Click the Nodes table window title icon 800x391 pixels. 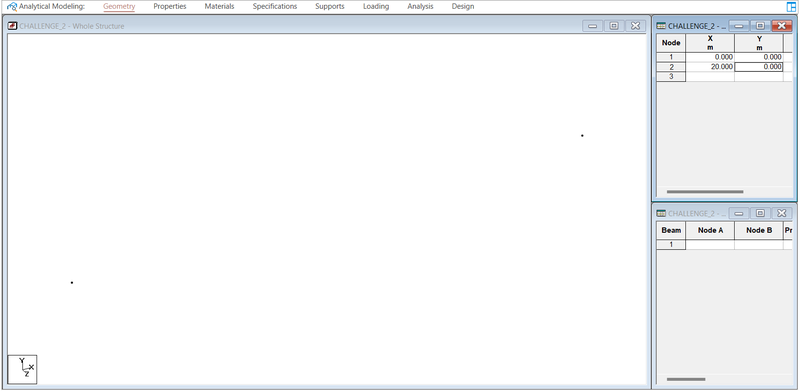[661, 26]
